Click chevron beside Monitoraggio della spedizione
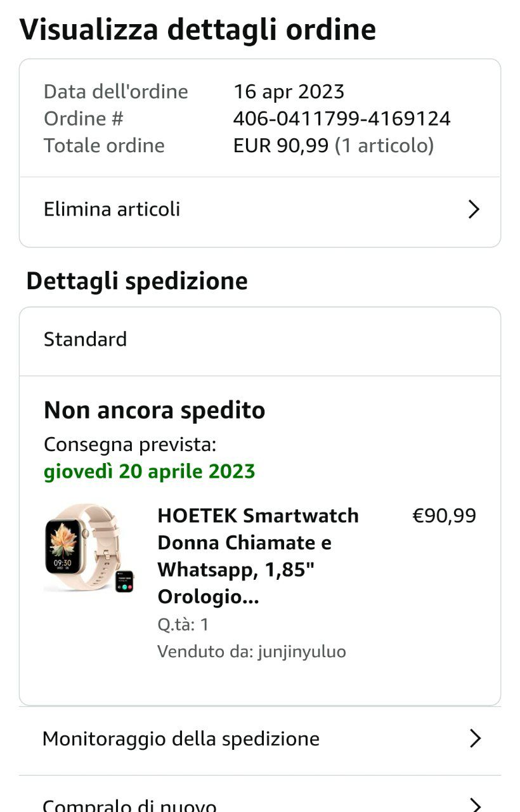 tap(475, 738)
